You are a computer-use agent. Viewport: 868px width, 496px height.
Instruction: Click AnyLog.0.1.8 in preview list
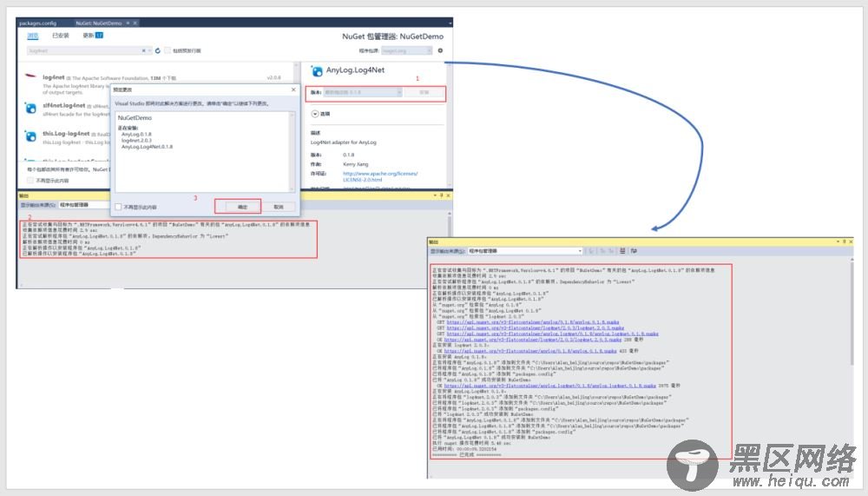point(136,134)
